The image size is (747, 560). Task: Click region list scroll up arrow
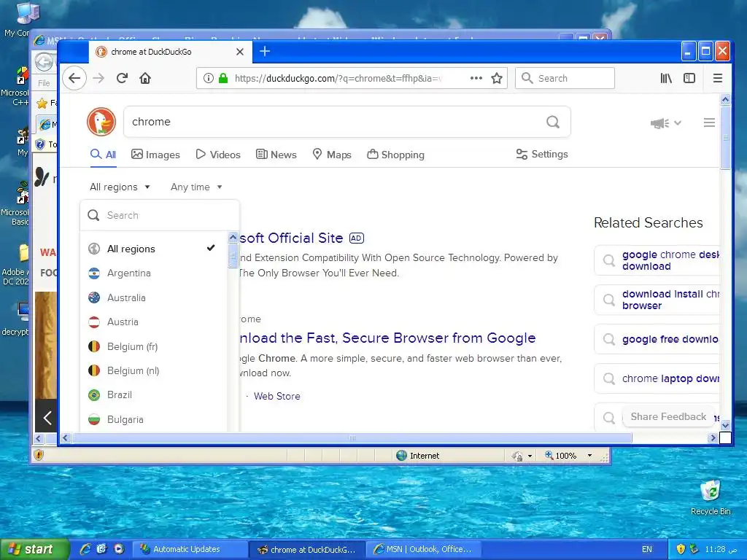pos(233,237)
